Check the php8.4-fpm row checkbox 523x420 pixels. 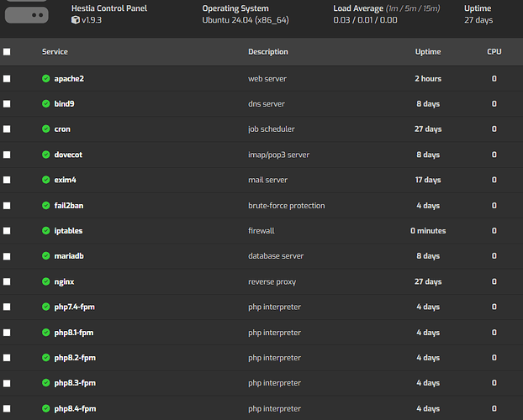click(x=7, y=409)
